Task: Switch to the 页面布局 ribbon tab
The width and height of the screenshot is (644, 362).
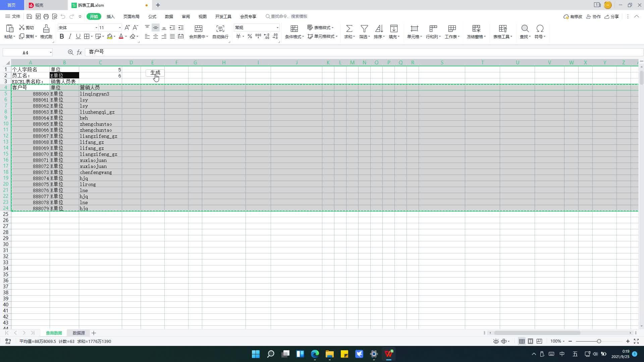Action: coord(131,16)
